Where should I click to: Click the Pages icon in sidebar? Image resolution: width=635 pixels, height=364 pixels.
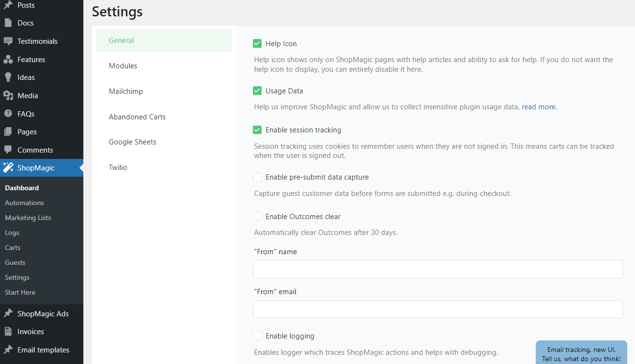point(8,131)
